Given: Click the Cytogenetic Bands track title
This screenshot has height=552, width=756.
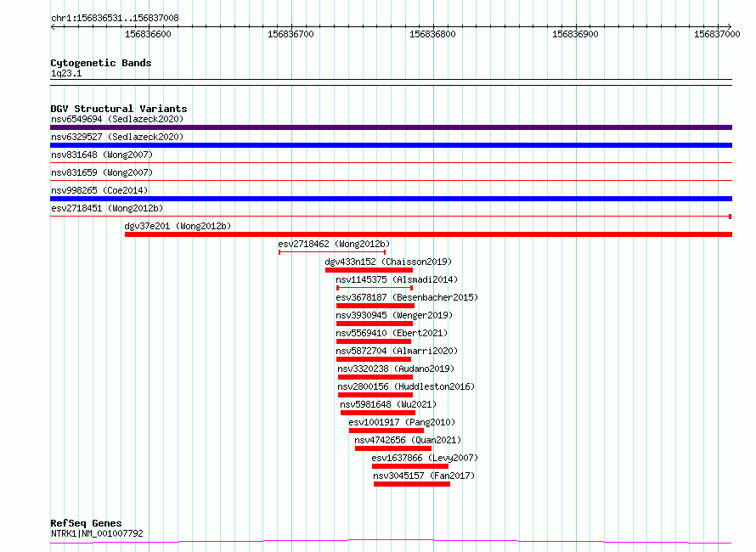Looking at the screenshot, I should pyautogui.click(x=101, y=63).
